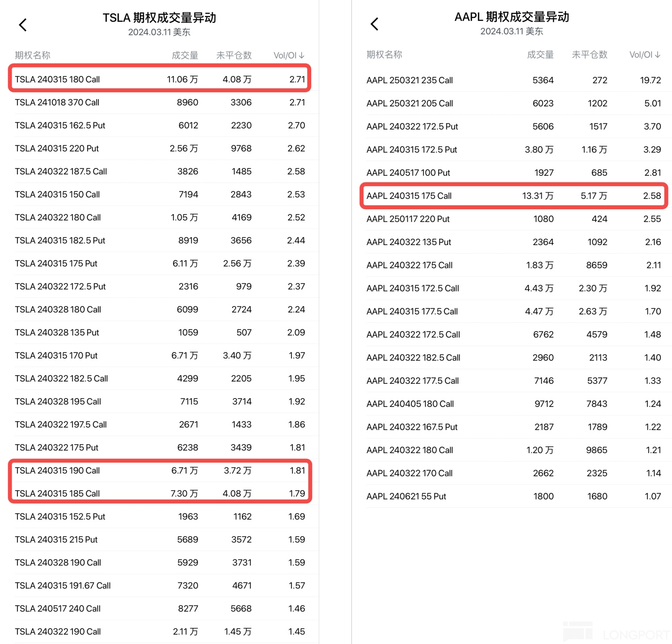Click AAPL 成交量 column header
This screenshot has width=672, height=644.
[541, 55]
